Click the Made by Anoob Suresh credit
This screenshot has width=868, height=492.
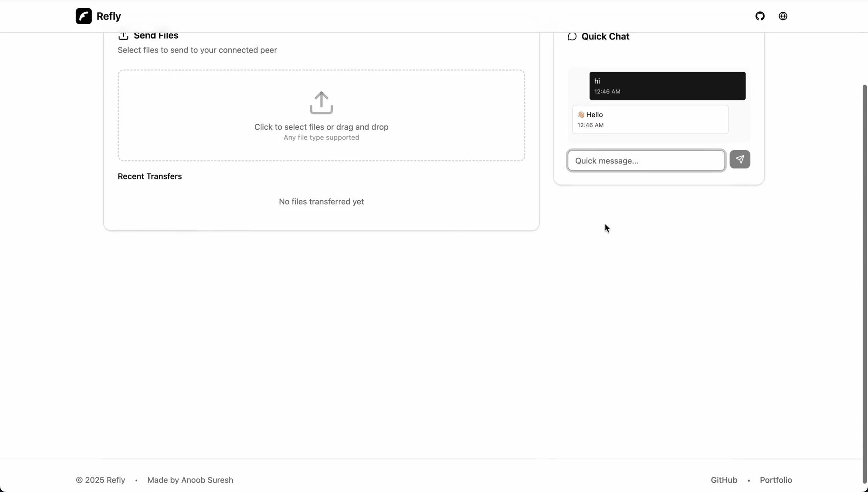coord(190,480)
